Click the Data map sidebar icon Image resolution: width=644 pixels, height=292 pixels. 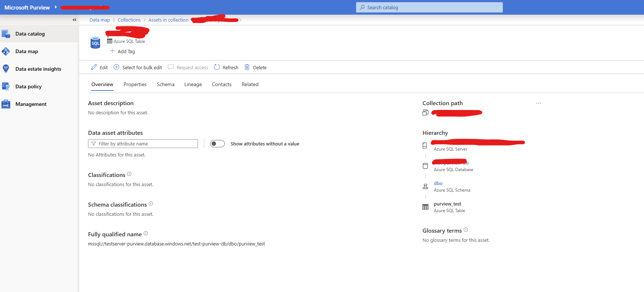point(6,51)
